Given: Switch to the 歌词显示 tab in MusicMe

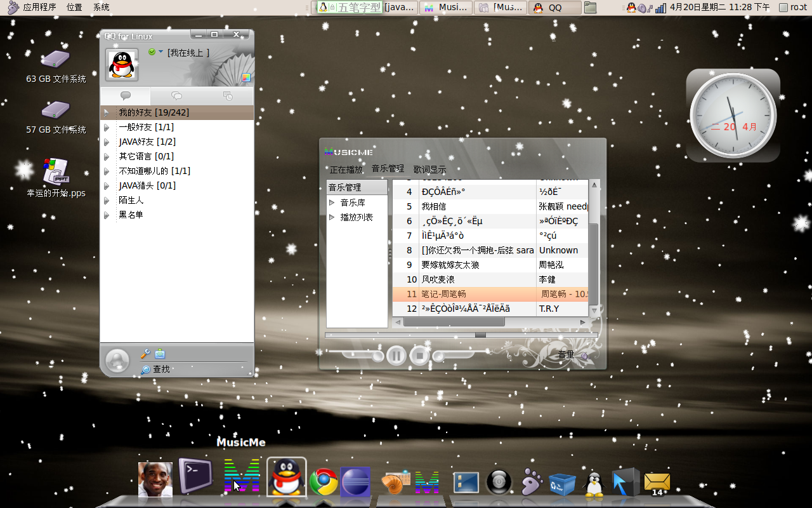Looking at the screenshot, I should 429,170.
